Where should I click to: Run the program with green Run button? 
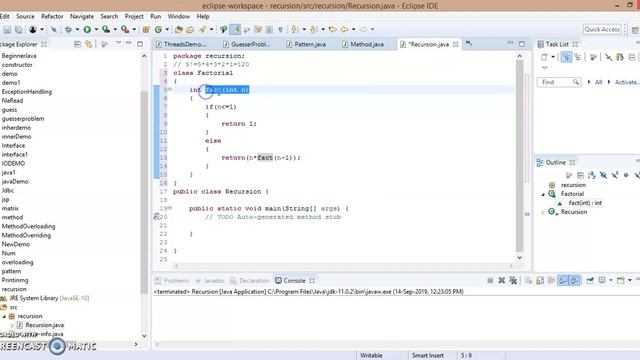87,29
